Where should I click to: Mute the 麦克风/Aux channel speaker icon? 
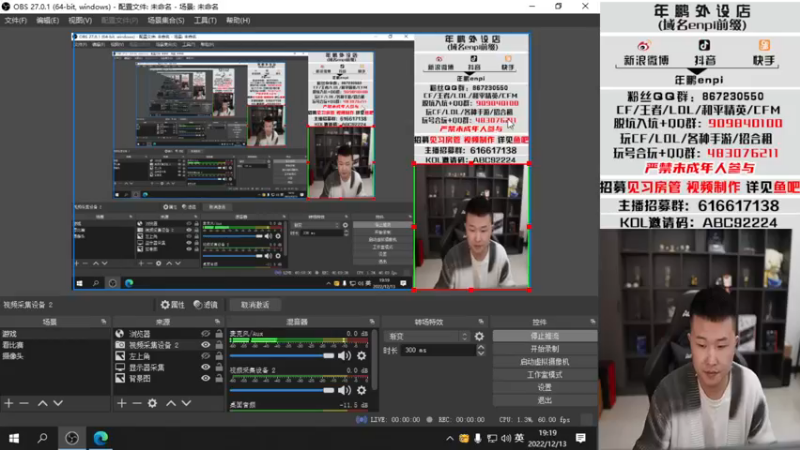coord(344,356)
